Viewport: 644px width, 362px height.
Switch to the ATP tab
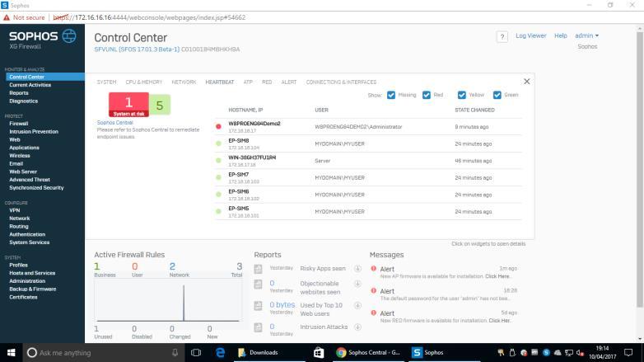pos(248,82)
